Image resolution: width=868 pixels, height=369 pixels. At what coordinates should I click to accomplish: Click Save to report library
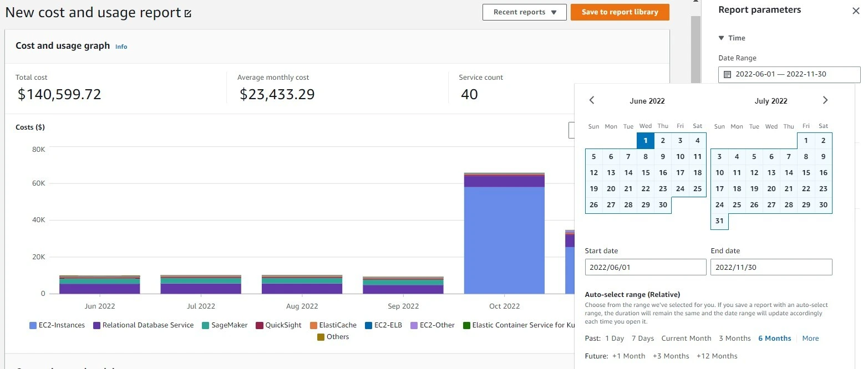tap(620, 12)
